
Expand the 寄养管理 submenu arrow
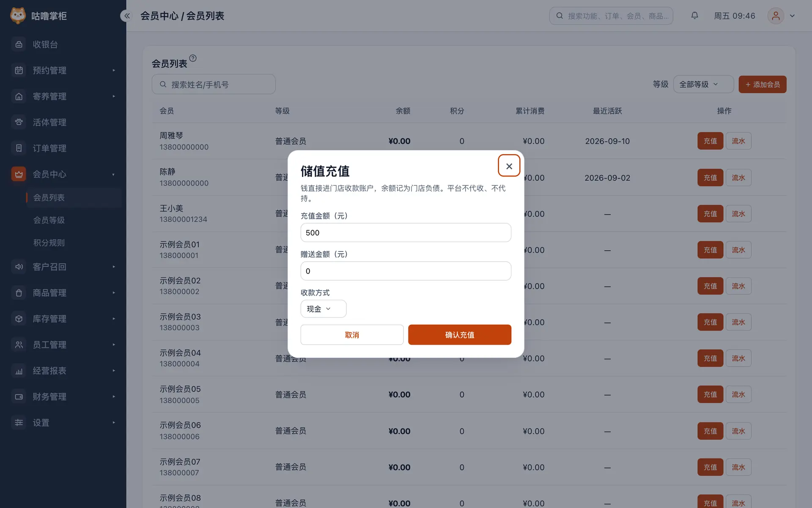(114, 97)
